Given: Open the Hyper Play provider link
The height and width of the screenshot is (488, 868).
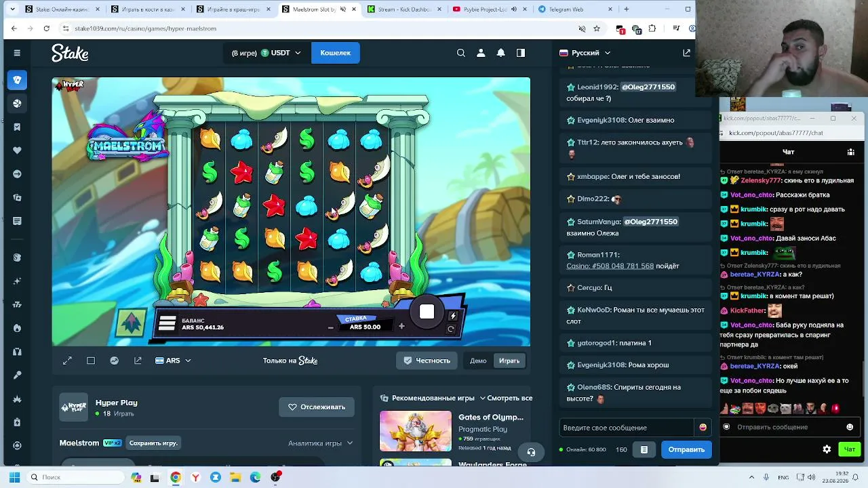Looking at the screenshot, I should pyautogui.click(x=116, y=403).
